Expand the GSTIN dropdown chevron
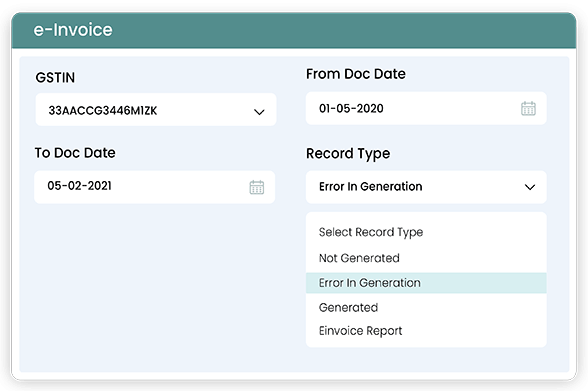Screen dimensions: 588x391 click(259, 112)
